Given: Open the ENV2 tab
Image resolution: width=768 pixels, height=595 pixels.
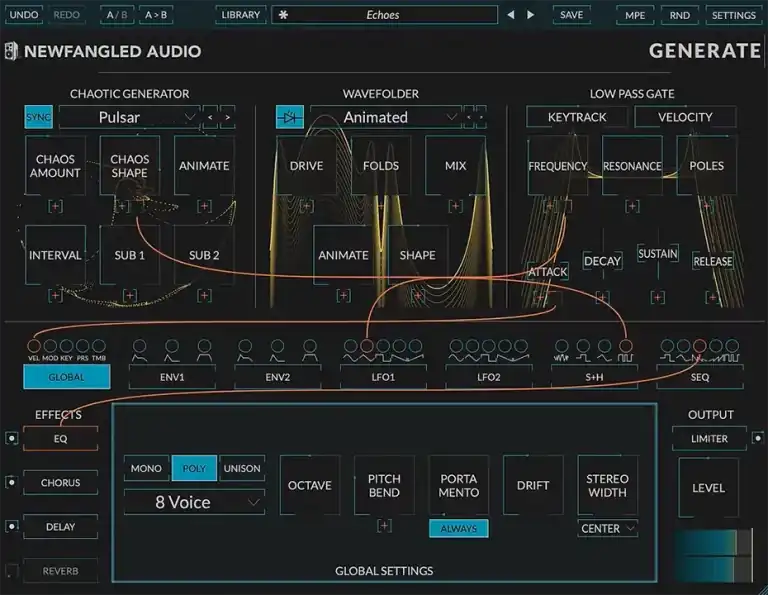Looking at the screenshot, I should 278,377.
